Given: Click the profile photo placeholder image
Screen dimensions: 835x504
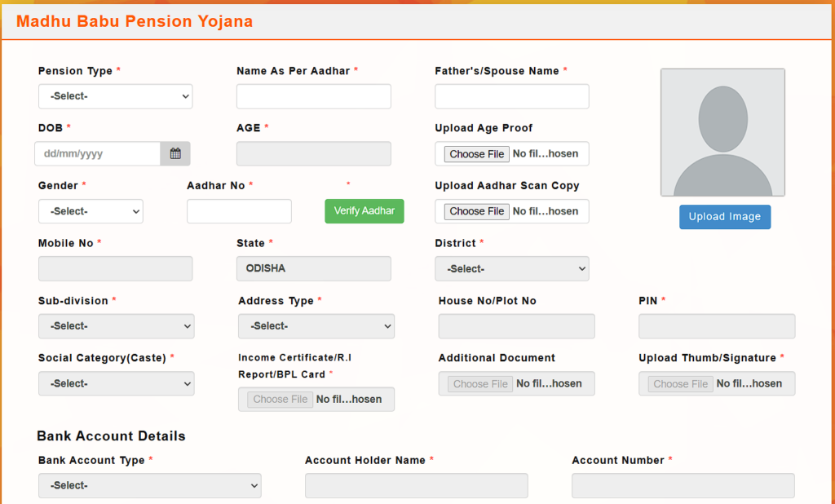Looking at the screenshot, I should 722,132.
